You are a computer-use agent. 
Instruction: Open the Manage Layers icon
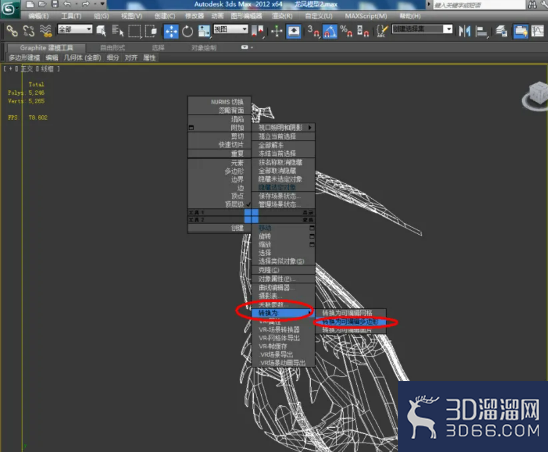(x=502, y=31)
